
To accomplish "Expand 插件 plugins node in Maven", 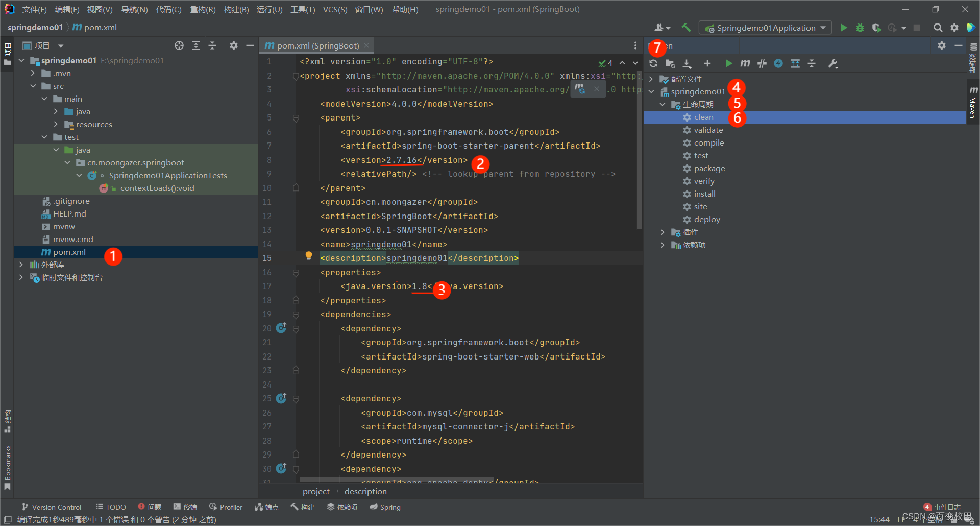I will point(663,232).
